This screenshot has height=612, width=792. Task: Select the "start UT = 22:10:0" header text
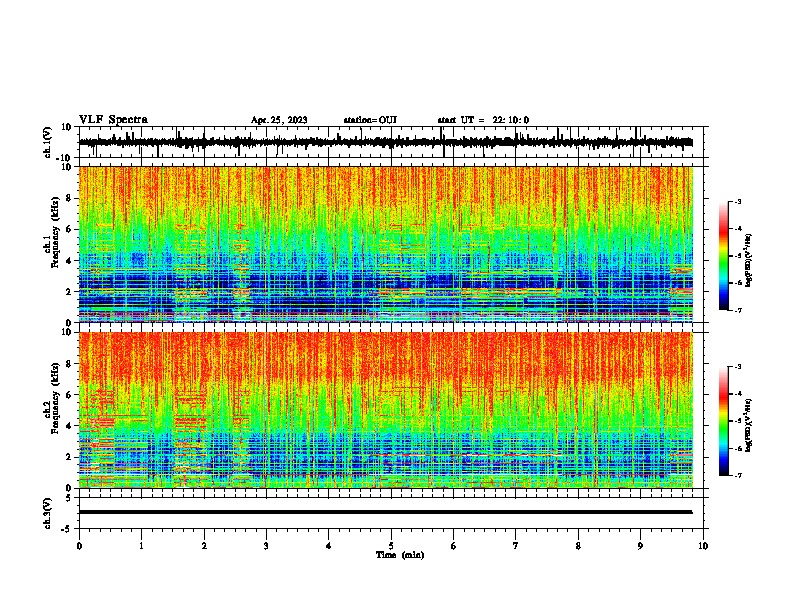(x=483, y=120)
